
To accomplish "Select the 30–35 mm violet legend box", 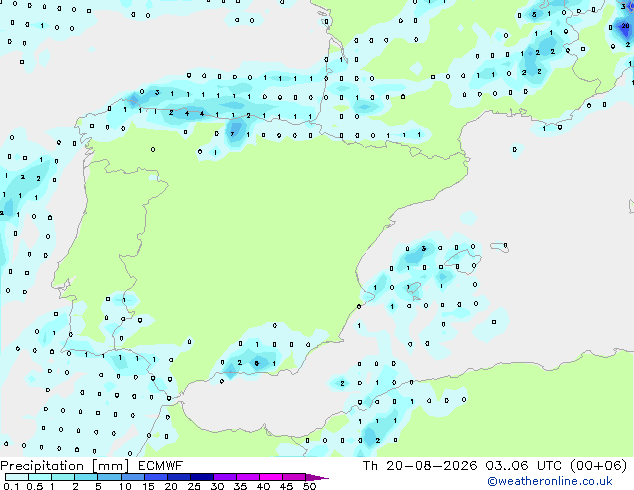I will (x=225, y=477).
